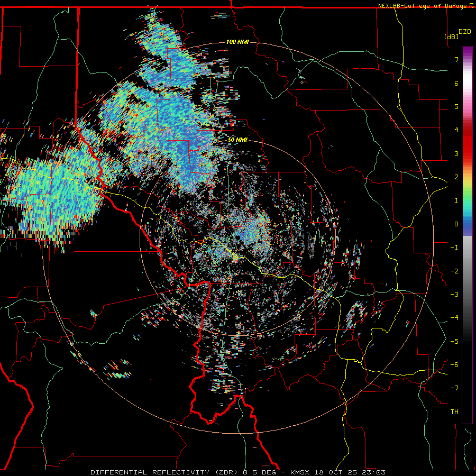Click the -1 value on color scale

[x=454, y=248]
